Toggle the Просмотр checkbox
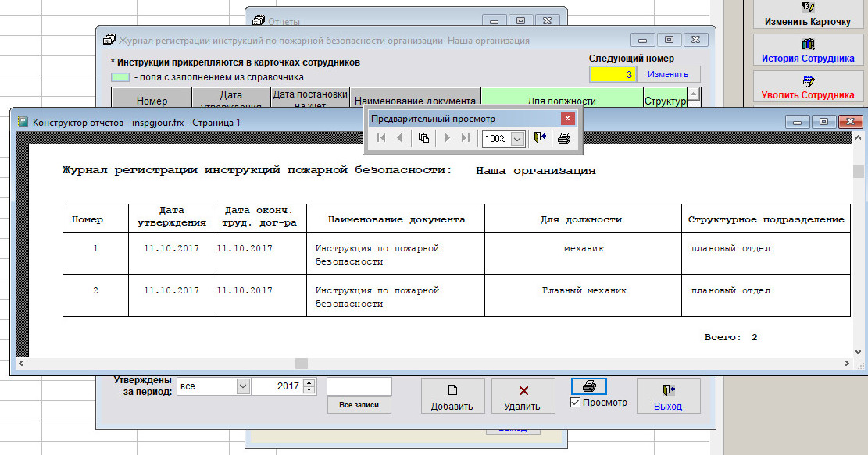The width and height of the screenshot is (868, 455). point(576,403)
